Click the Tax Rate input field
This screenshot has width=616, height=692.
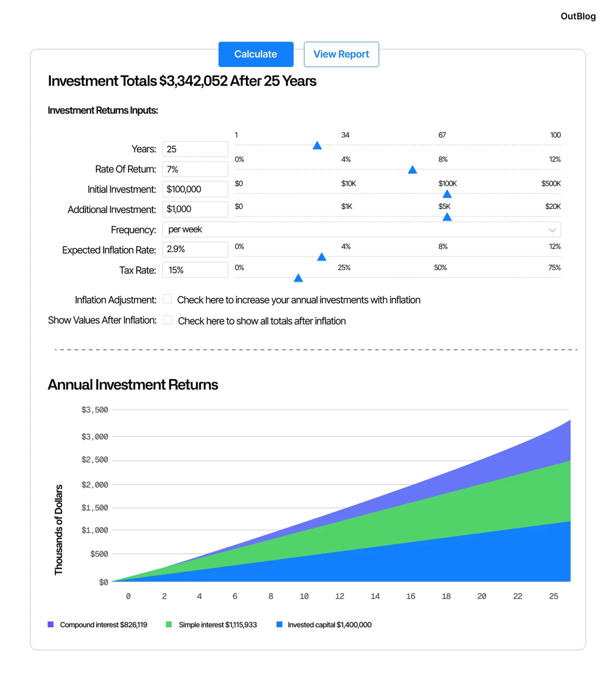click(x=195, y=270)
